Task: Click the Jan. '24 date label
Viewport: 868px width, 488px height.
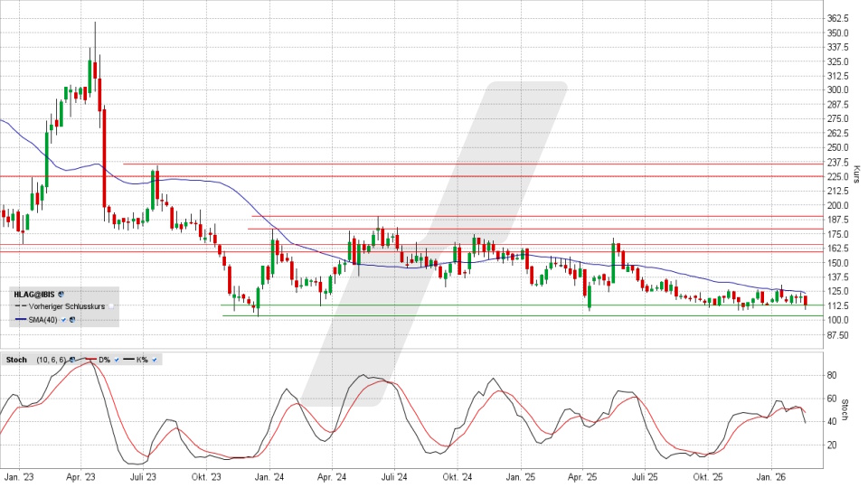Action: click(x=269, y=477)
